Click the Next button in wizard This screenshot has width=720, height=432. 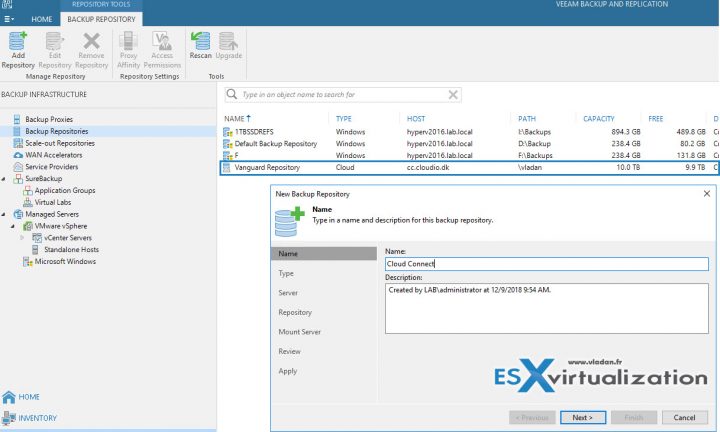pos(583,418)
